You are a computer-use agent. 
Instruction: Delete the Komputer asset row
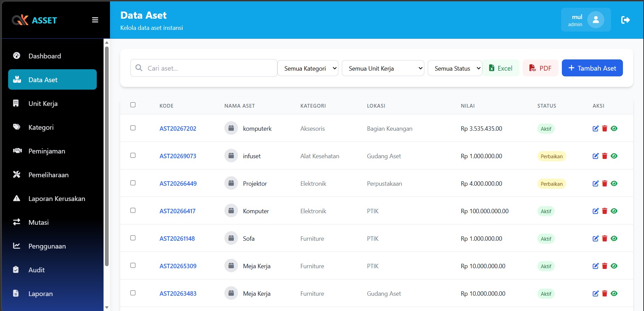tap(605, 211)
